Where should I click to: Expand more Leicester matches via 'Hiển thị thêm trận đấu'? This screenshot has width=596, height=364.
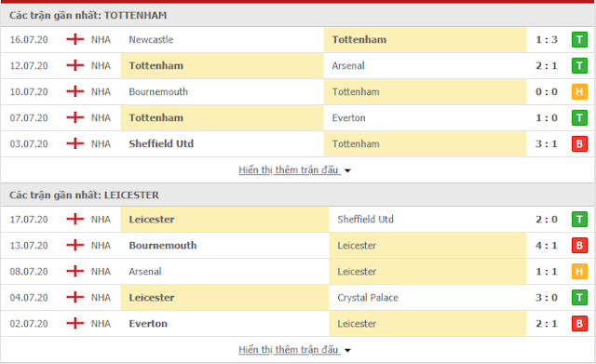289,349
